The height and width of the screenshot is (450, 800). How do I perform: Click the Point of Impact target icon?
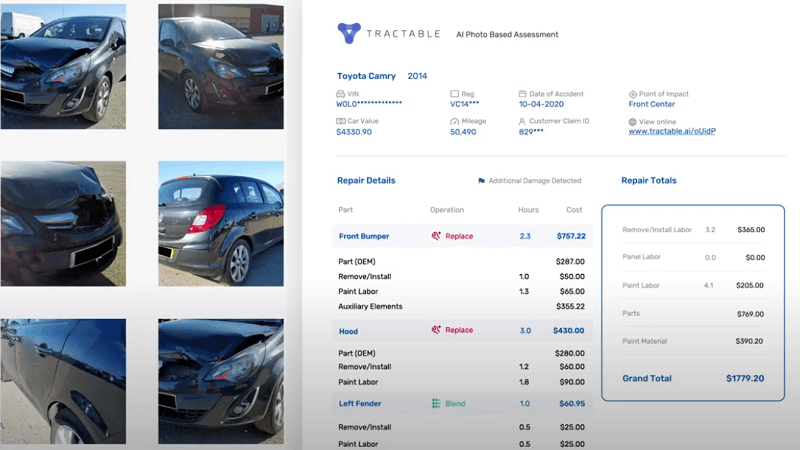pos(633,94)
